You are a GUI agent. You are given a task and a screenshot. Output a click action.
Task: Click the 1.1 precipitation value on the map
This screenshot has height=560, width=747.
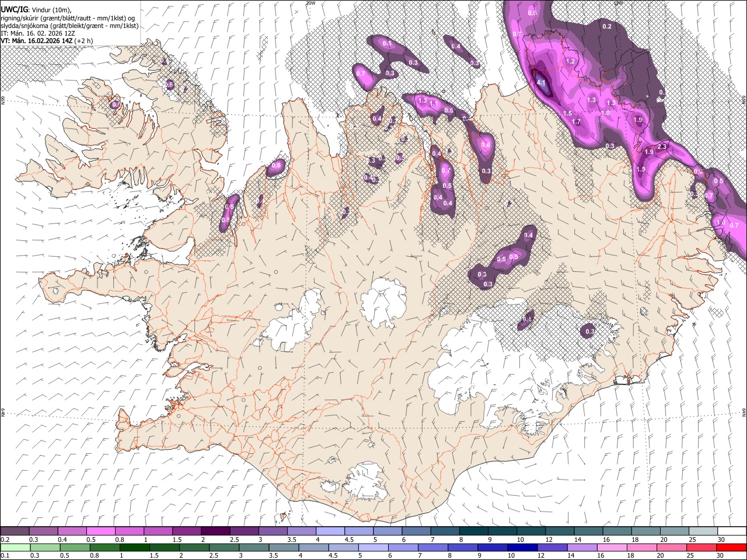(x=434, y=104)
